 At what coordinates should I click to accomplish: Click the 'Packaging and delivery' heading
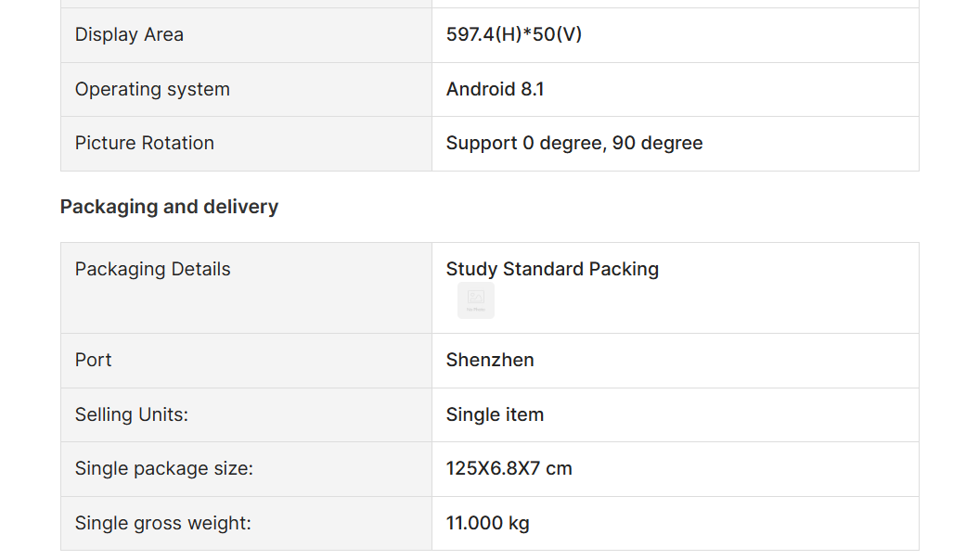[x=169, y=207]
